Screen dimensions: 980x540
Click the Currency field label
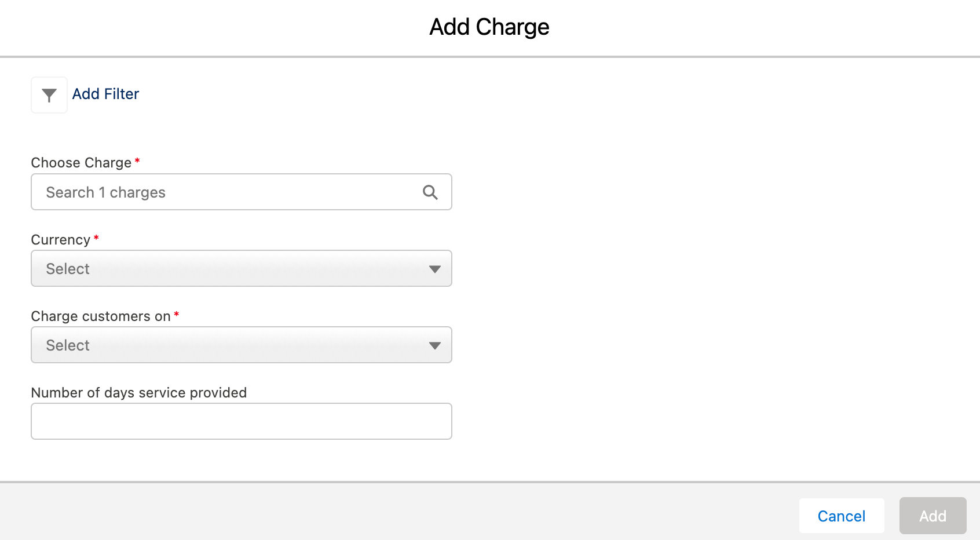(60, 240)
